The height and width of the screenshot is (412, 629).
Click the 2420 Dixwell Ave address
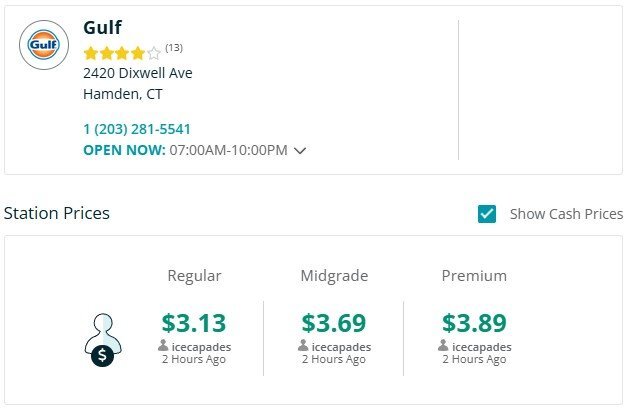138,73
